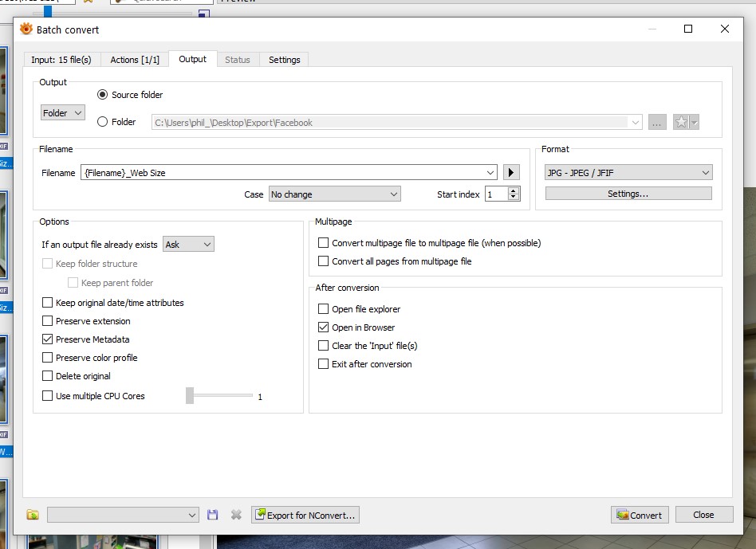Click the CPU cores slider handle

coord(190,395)
